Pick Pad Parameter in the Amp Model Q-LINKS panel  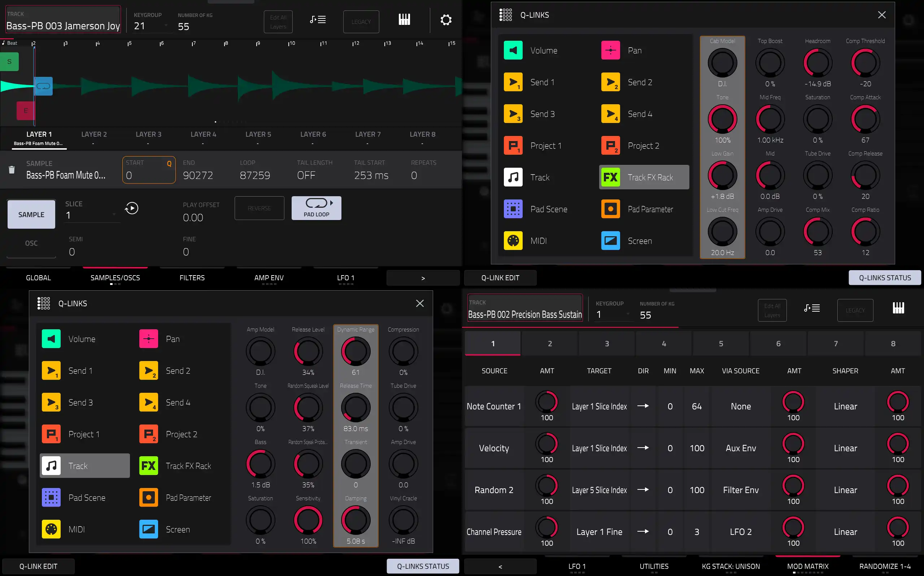(175, 497)
